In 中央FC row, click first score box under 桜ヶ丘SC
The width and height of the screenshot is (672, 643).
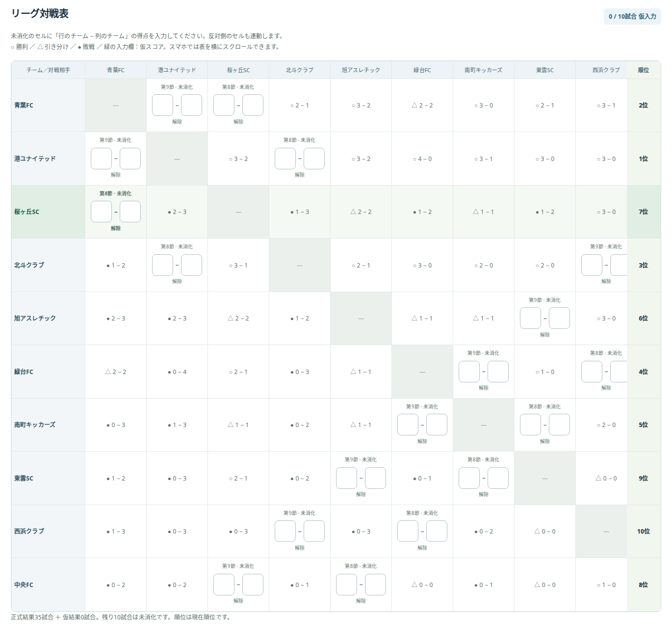pyautogui.click(x=224, y=585)
